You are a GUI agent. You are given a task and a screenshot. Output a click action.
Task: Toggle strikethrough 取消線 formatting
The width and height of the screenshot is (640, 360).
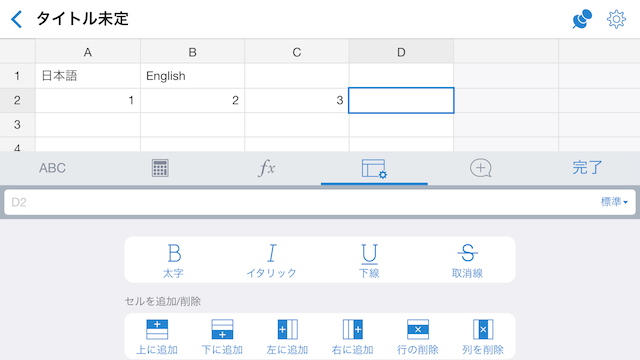(x=467, y=260)
